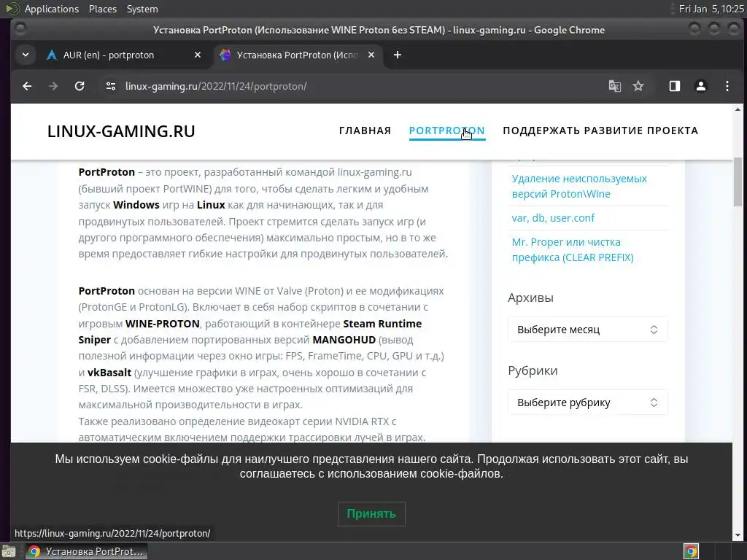The height and width of the screenshot is (560, 747).
Task: Open Удаление неиспользуемых версий Proton\Wine link
Action: (578, 186)
